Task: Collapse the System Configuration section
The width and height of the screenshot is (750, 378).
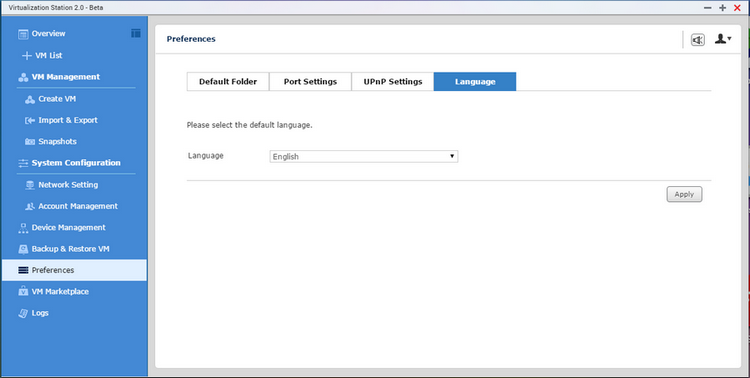Action: 76,163
